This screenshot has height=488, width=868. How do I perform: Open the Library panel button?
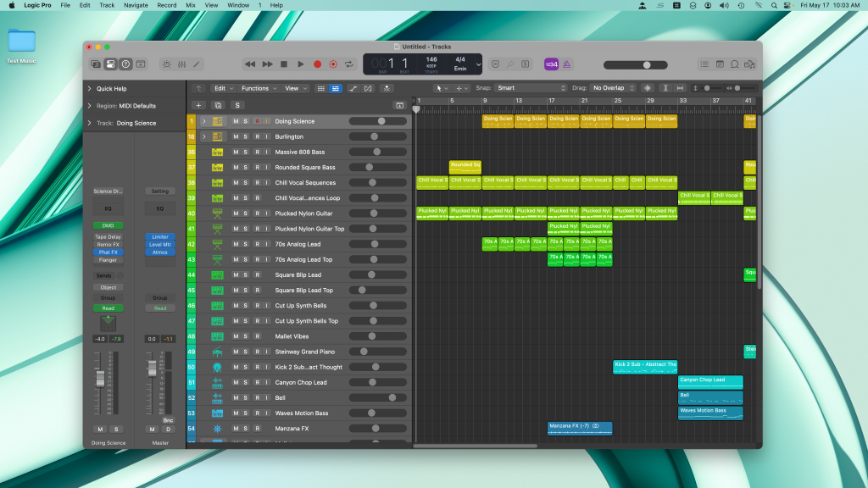(96, 64)
